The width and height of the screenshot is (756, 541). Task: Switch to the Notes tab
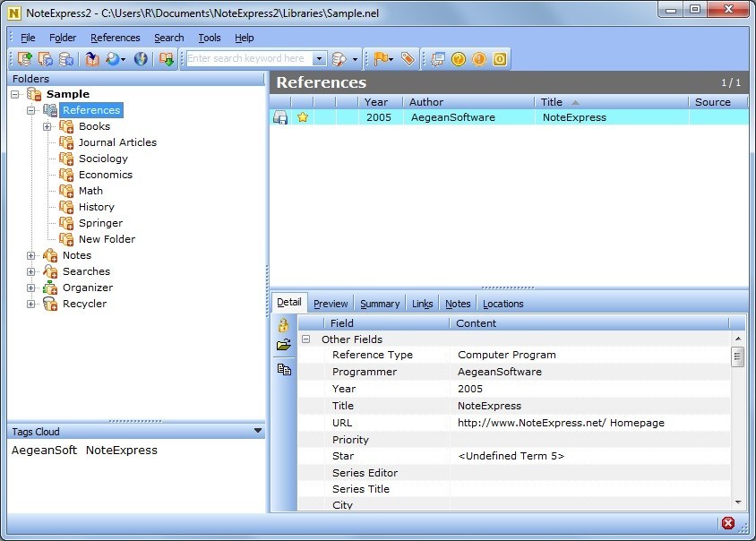point(458,304)
